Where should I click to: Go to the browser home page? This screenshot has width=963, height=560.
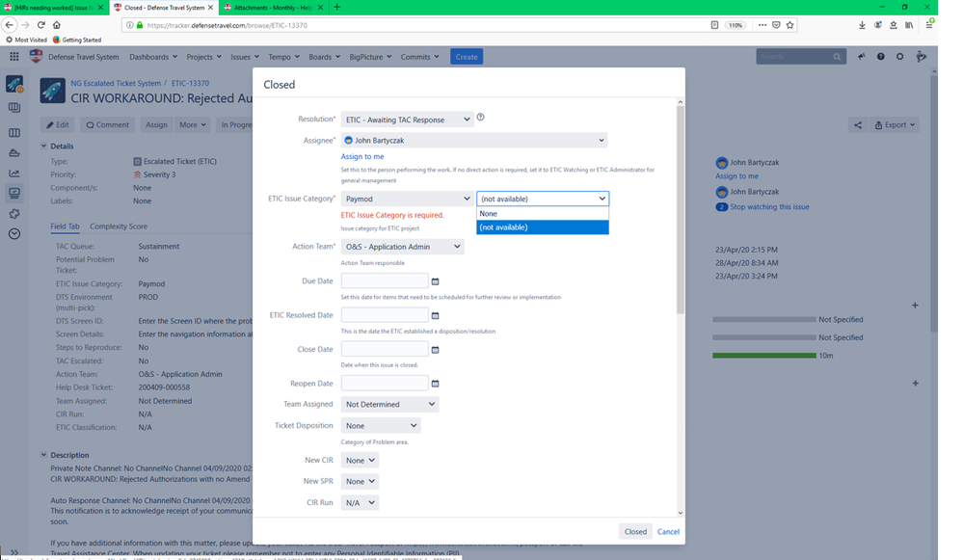pos(57,25)
